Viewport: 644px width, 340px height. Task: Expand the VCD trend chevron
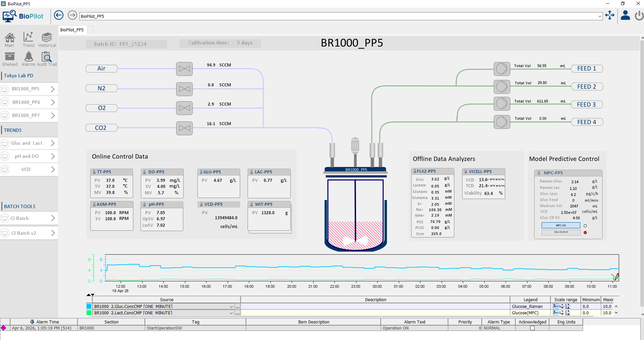(53, 169)
